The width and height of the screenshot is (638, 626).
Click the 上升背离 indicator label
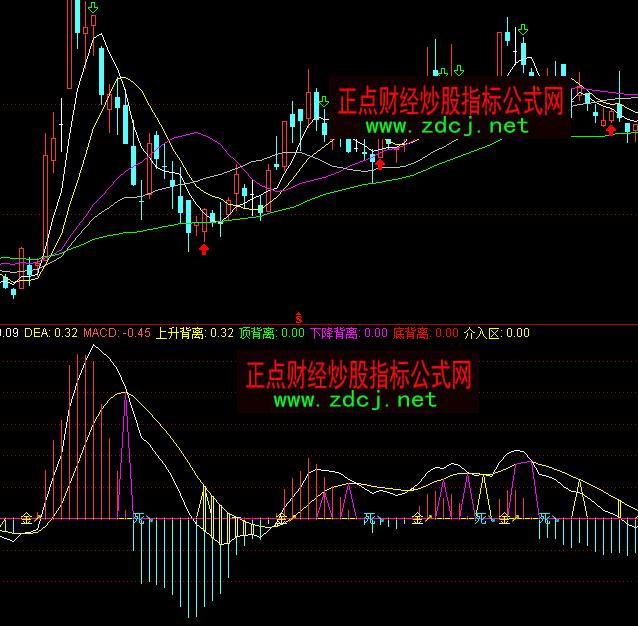coord(195,333)
